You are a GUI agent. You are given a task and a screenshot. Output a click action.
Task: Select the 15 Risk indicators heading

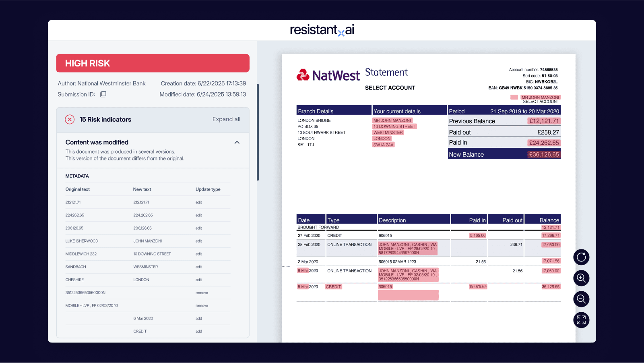105,119
